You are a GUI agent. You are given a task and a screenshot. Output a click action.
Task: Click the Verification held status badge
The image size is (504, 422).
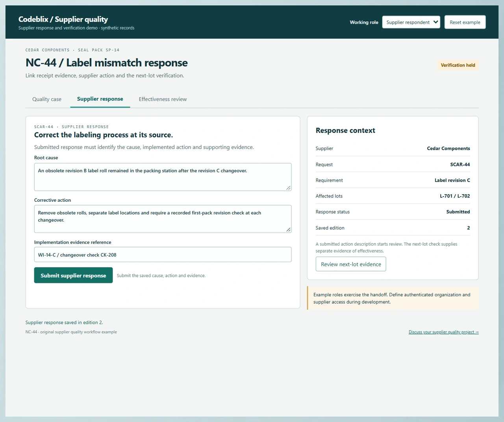458,65
